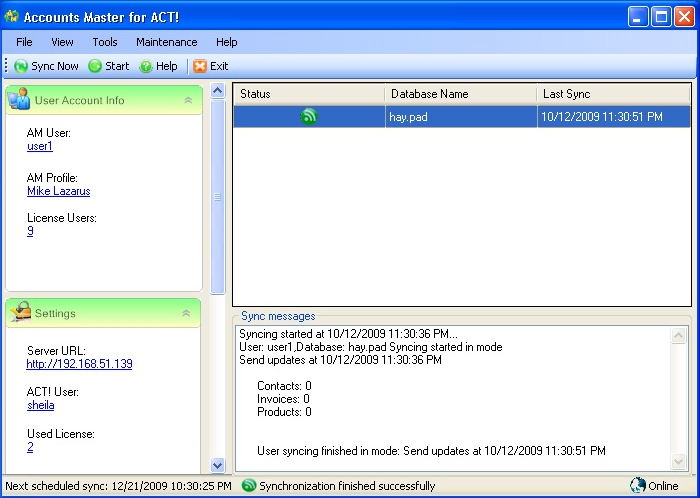Image resolution: width=700 pixels, height=498 pixels.
Task: Open the File menu
Action: [x=24, y=42]
